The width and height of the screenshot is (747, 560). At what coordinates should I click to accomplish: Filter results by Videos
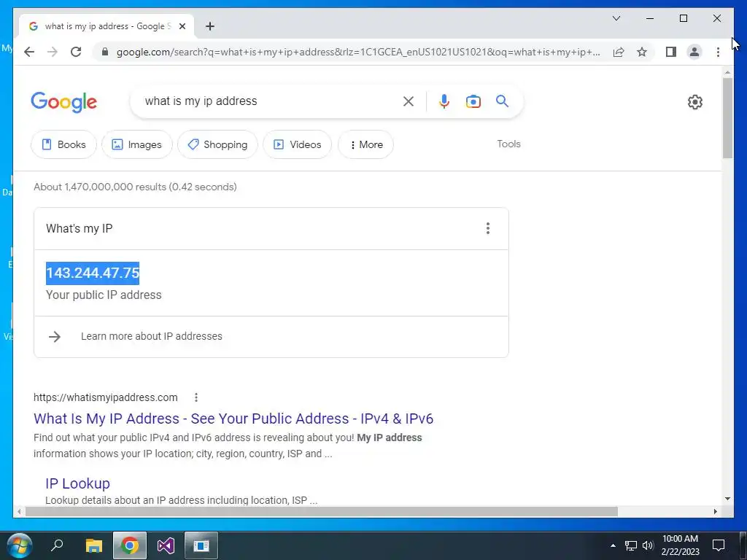(x=297, y=144)
